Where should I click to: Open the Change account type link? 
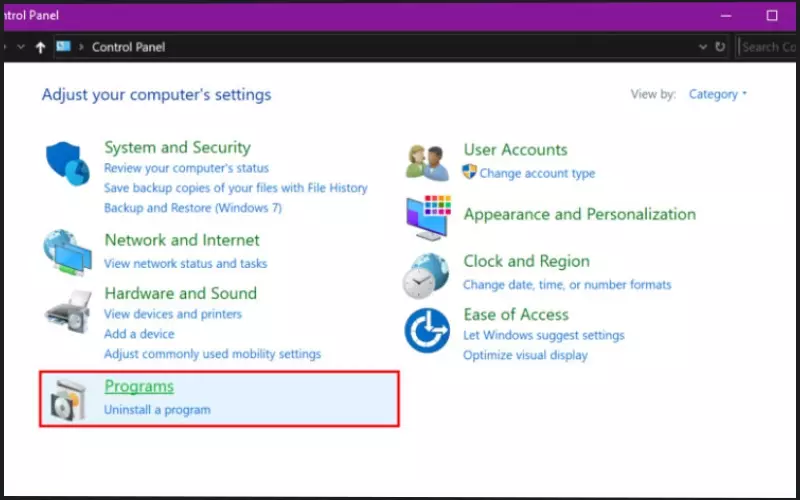(x=536, y=173)
